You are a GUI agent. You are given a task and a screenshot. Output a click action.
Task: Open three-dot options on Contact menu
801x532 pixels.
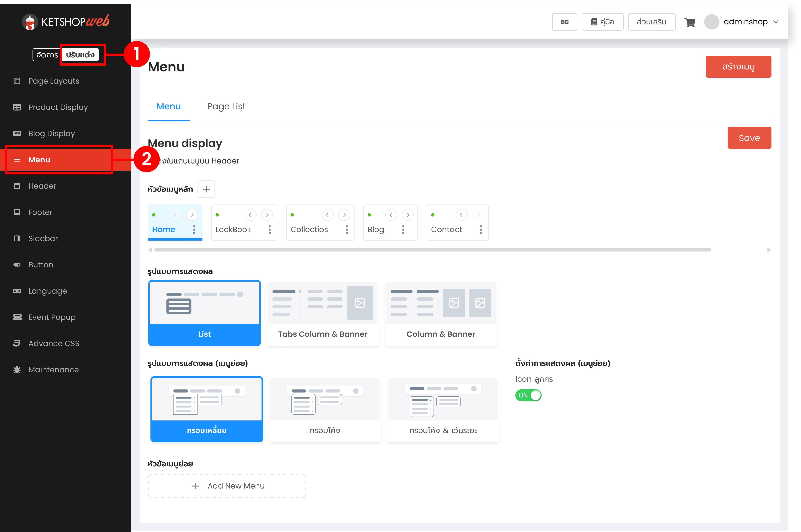click(x=481, y=230)
